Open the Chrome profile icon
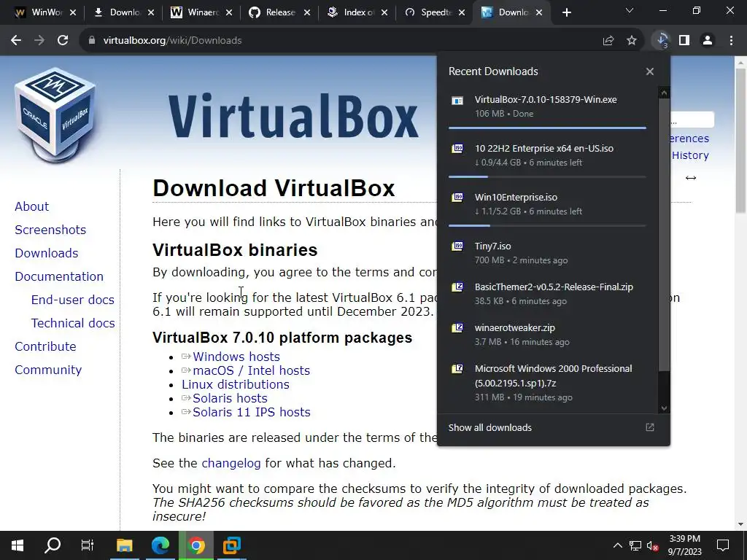Screen dimensions: 747x560 coord(708,41)
